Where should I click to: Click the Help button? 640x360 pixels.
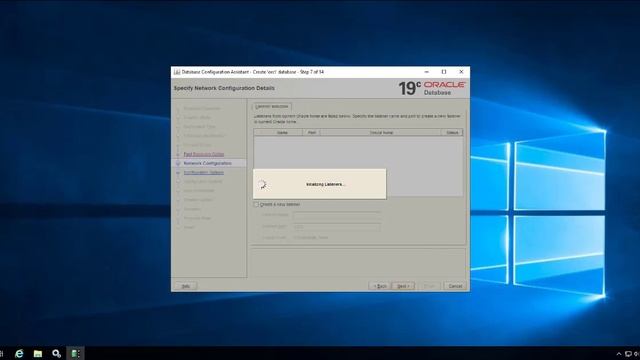click(186, 286)
